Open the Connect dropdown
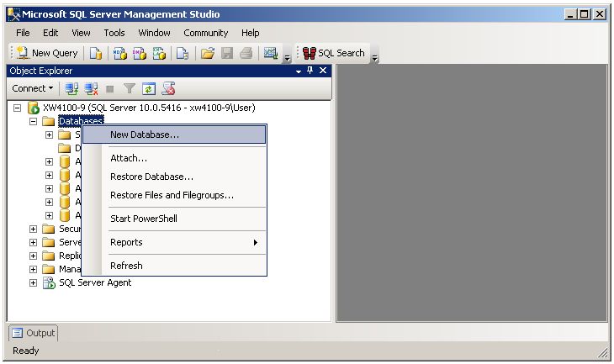 pos(32,88)
